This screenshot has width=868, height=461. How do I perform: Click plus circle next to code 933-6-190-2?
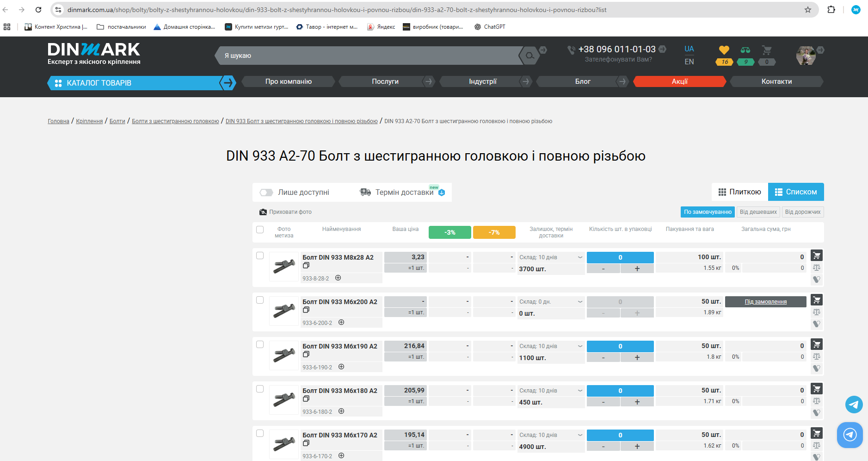tap(341, 367)
